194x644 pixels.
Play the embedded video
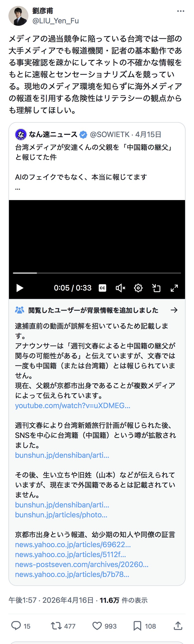pos(20,288)
